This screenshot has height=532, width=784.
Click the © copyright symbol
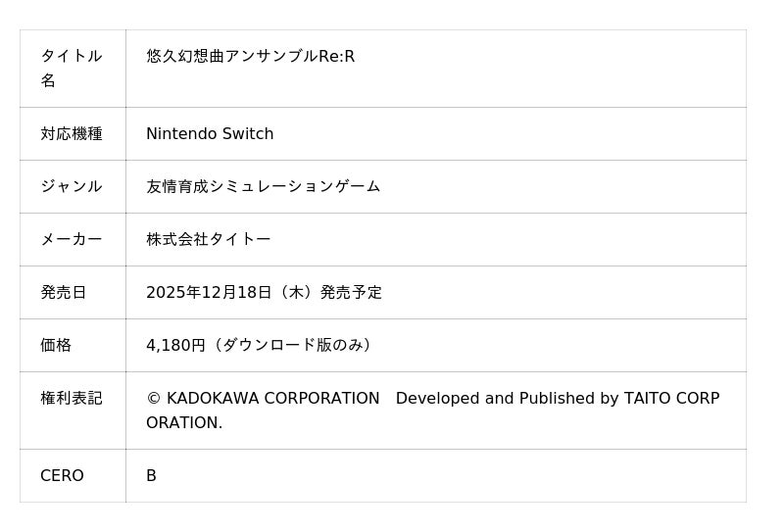[x=153, y=399]
